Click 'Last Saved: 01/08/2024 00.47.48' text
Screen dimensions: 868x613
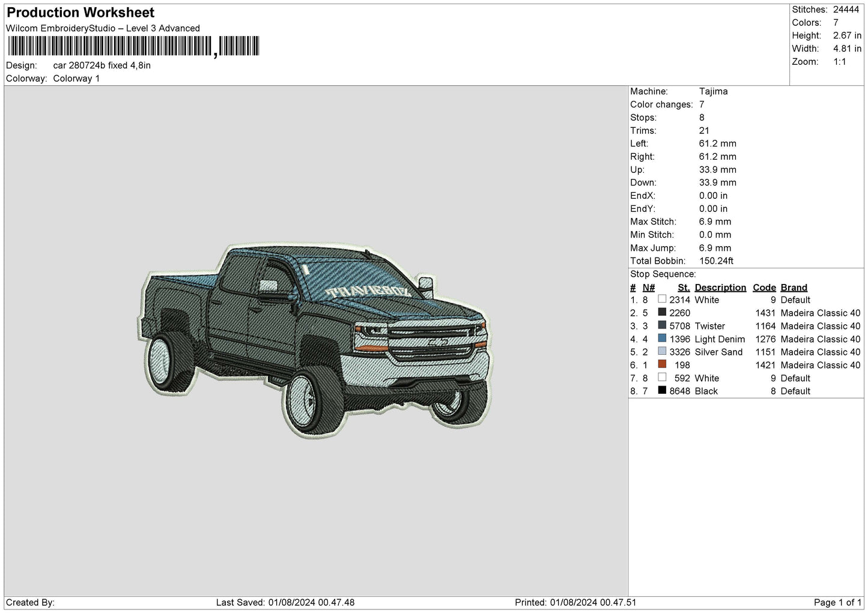(x=285, y=602)
